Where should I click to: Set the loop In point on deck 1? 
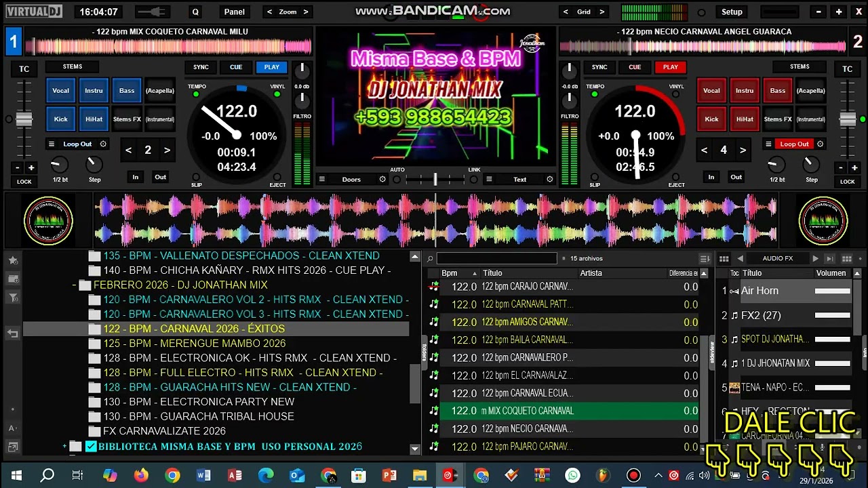pyautogui.click(x=136, y=177)
